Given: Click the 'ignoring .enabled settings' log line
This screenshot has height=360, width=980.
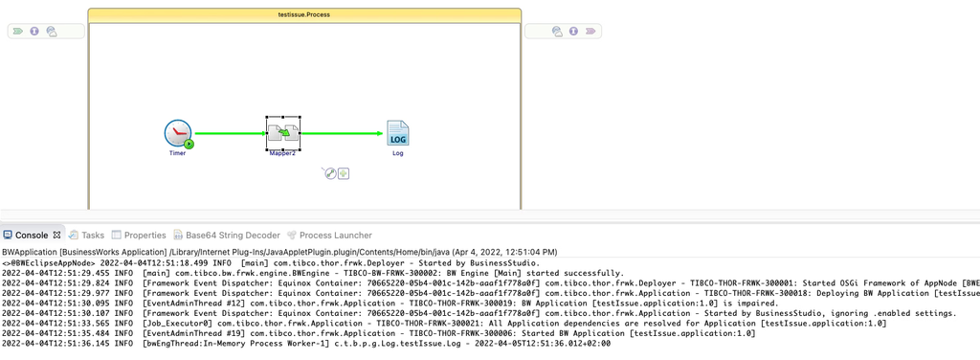Looking at the screenshot, I should tap(479, 313).
